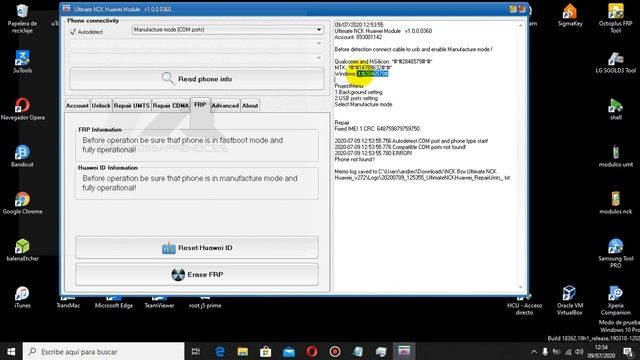This screenshot has height=360, width=640.
Task: Open the SigmaKey desktop icon
Action: click(570, 16)
